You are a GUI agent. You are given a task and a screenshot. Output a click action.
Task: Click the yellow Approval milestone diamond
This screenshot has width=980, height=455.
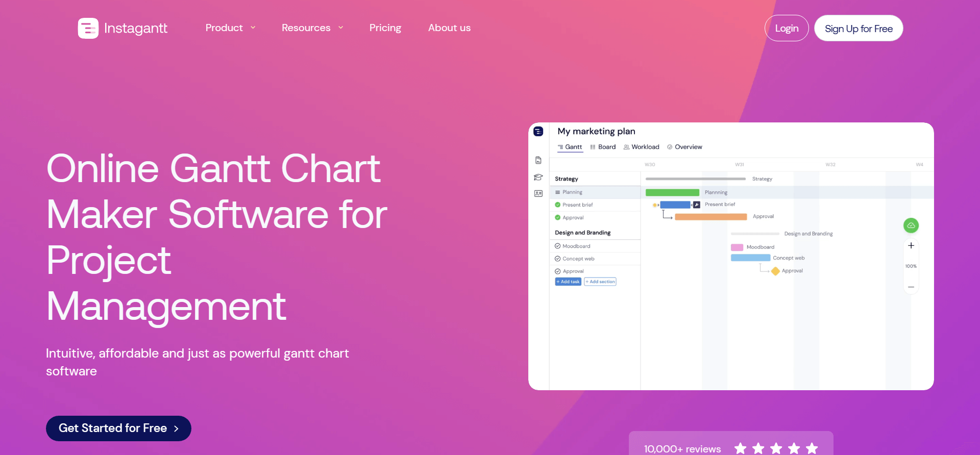tap(775, 271)
